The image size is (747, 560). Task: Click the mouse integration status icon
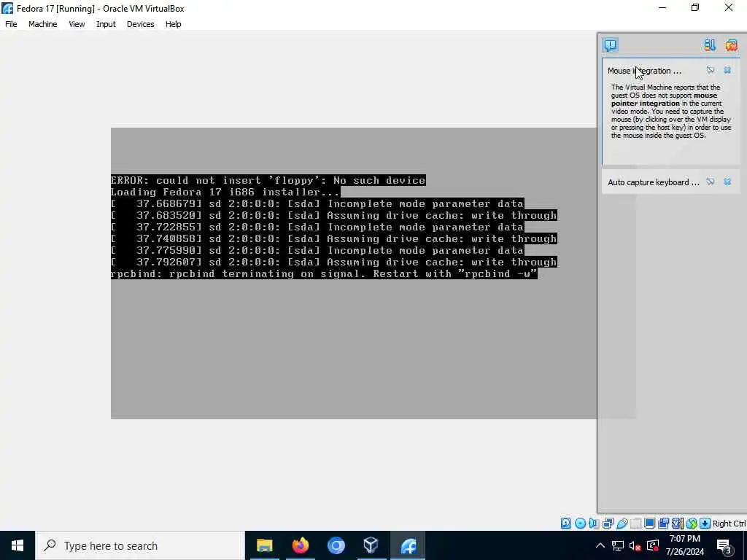coord(692,524)
